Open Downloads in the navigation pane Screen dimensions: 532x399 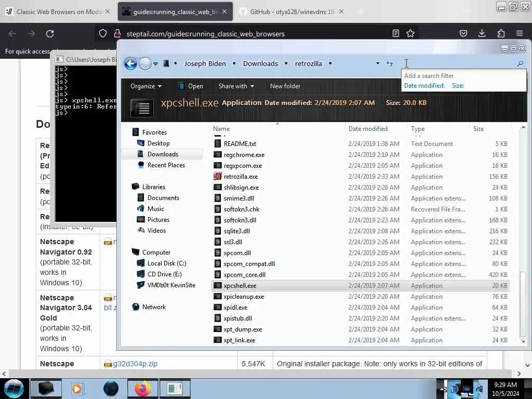pyautogui.click(x=163, y=154)
